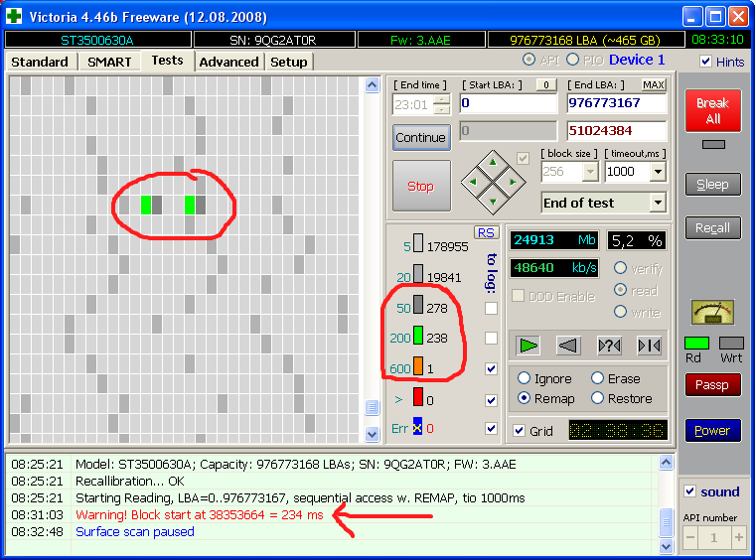Click the Continue button

pyautogui.click(x=421, y=138)
